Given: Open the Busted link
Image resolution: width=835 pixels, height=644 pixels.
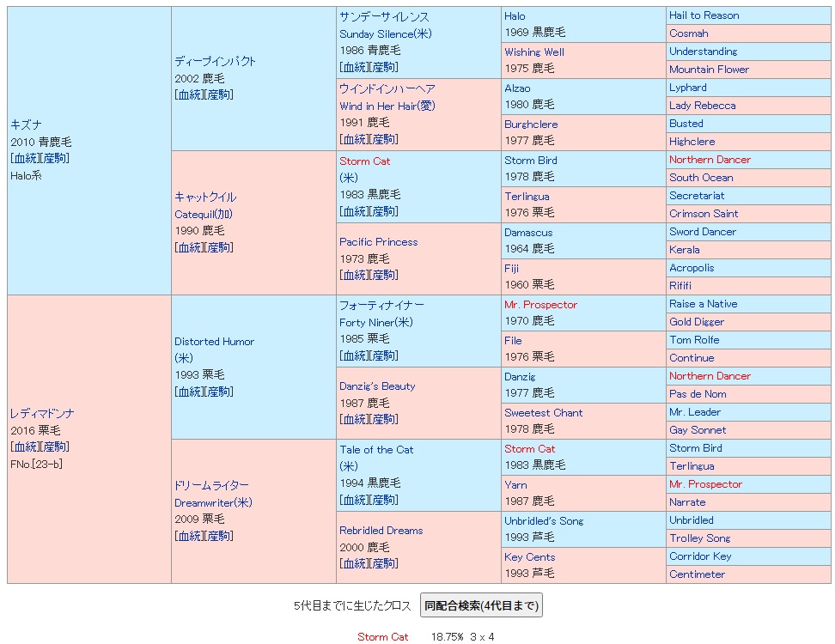Looking at the screenshot, I should 686,124.
